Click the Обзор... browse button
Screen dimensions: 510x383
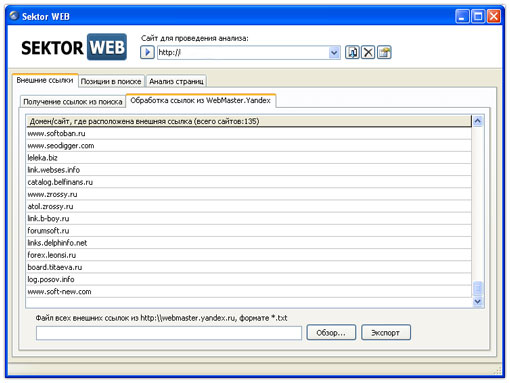tap(331, 333)
